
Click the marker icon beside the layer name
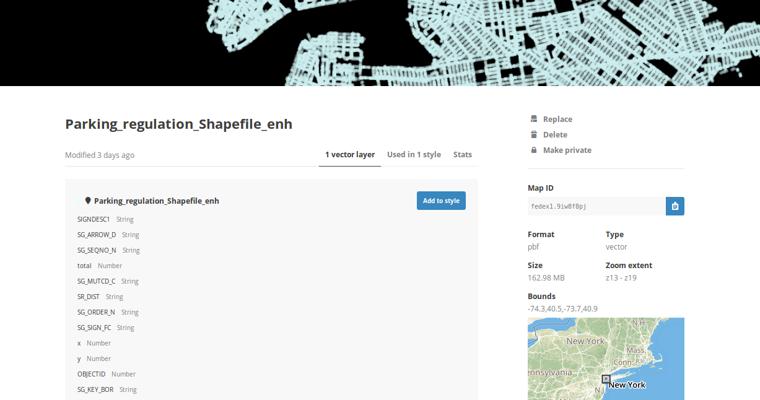tap(88, 201)
